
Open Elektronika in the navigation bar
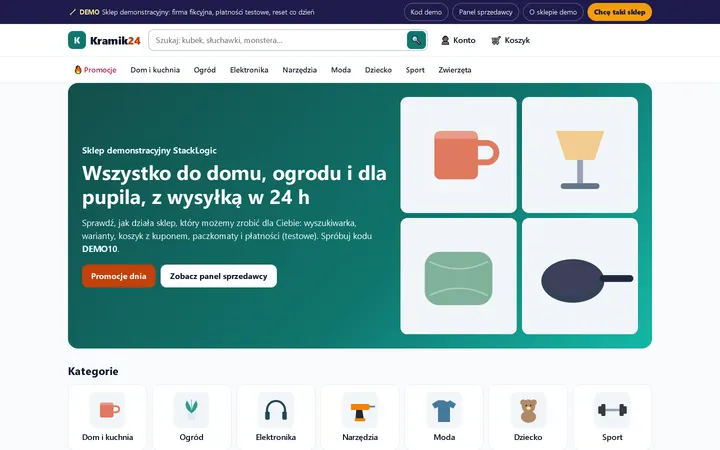point(249,70)
